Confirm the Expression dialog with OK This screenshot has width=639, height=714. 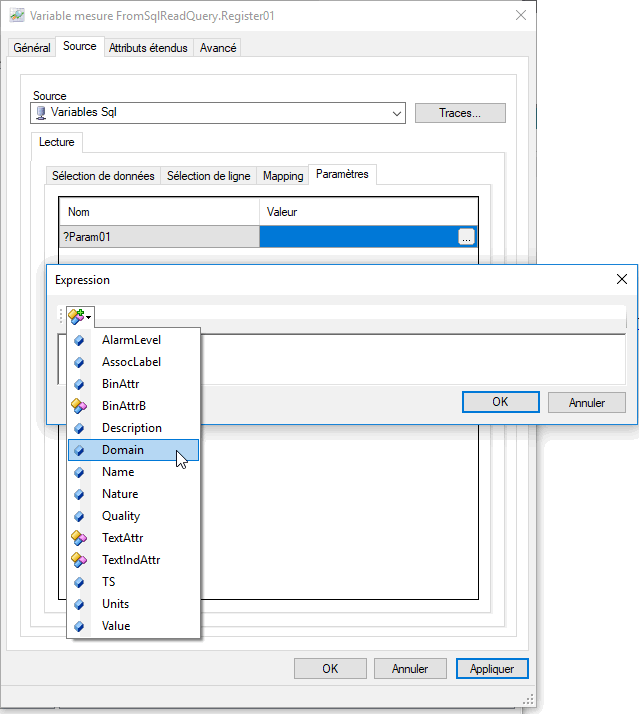click(500, 402)
